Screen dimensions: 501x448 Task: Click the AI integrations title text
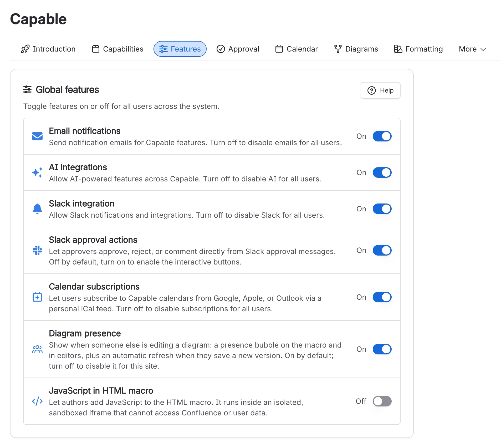pos(78,167)
